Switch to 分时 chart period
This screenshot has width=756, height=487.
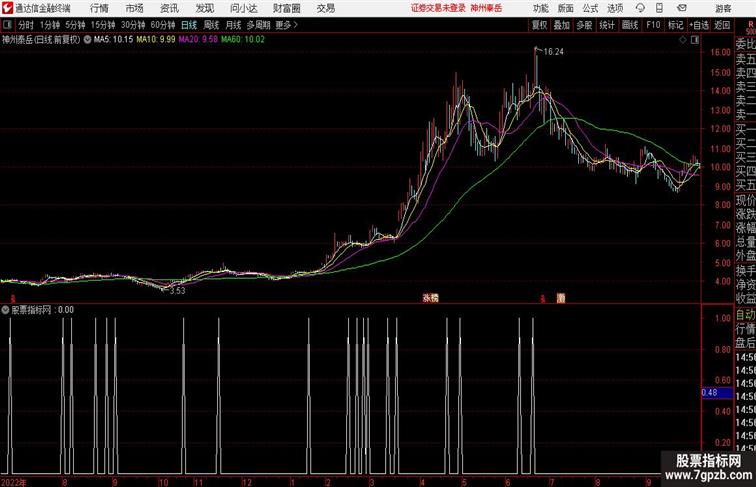coord(26,25)
